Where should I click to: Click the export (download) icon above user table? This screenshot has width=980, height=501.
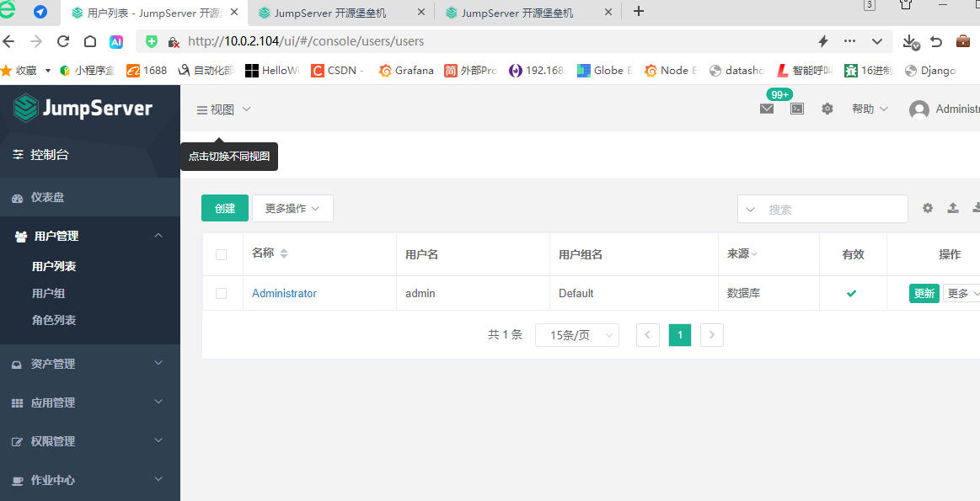(x=976, y=208)
